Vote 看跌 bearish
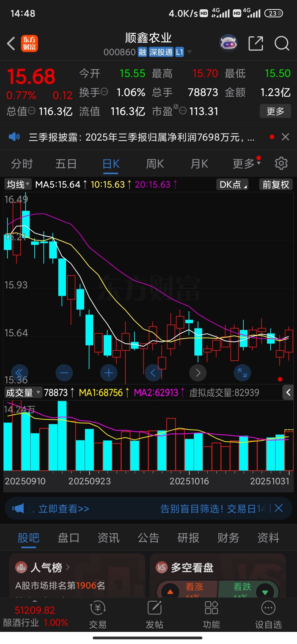Viewport: 297px width, 644px height. (249, 589)
